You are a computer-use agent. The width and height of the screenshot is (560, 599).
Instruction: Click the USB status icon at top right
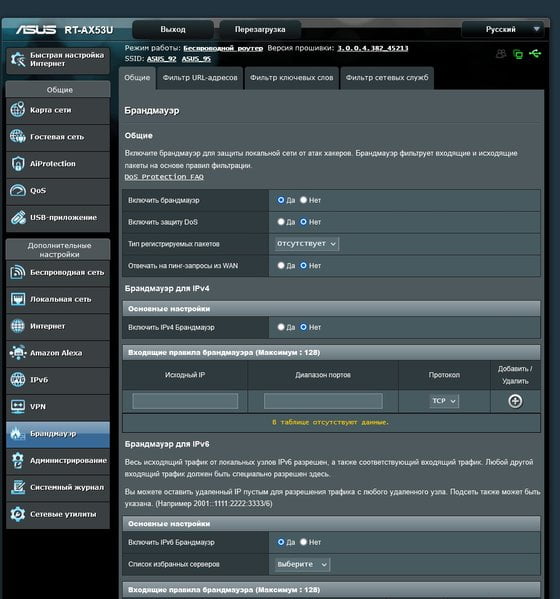(535, 53)
